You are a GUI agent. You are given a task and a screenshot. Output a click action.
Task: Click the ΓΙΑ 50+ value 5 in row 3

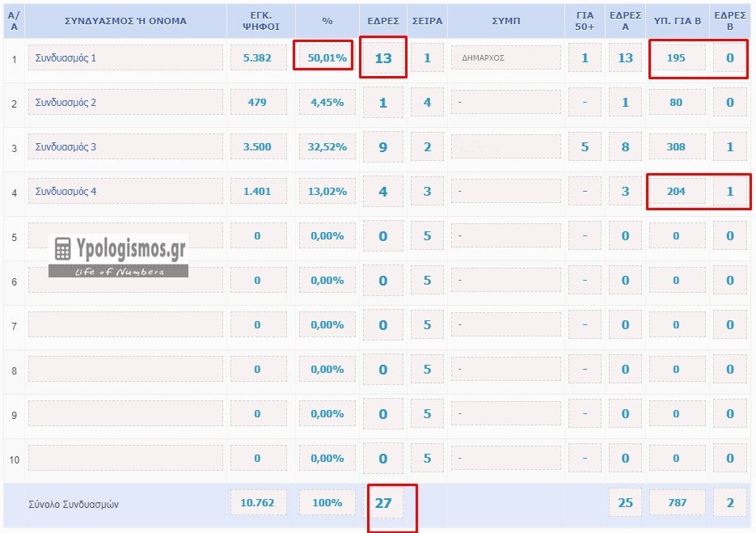[x=585, y=146]
